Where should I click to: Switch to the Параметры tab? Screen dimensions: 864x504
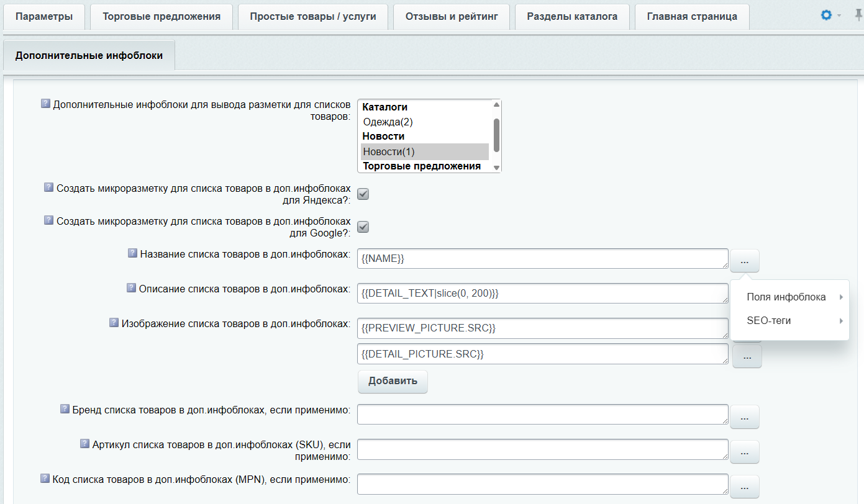(x=44, y=17)
